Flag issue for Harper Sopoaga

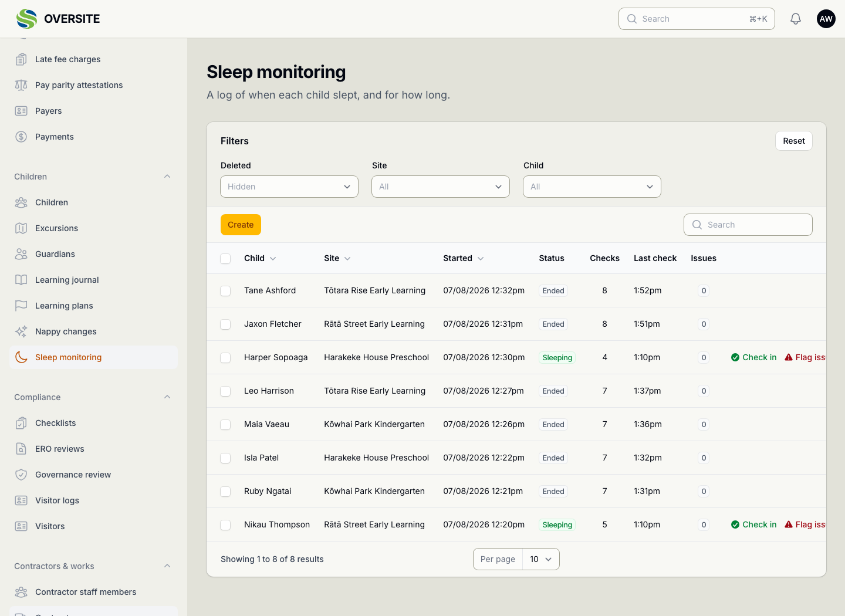[805, 357]
